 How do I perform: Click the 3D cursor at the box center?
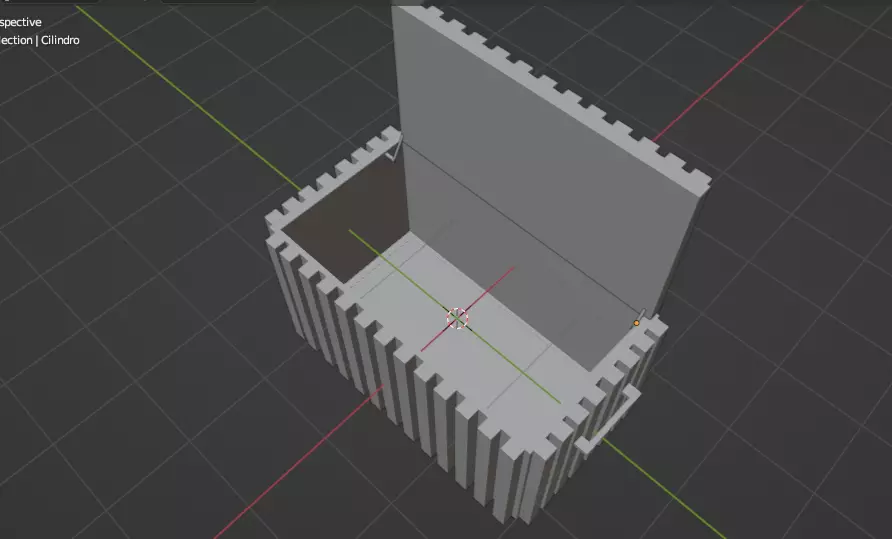pyautogui.click(x=457, y=318)
